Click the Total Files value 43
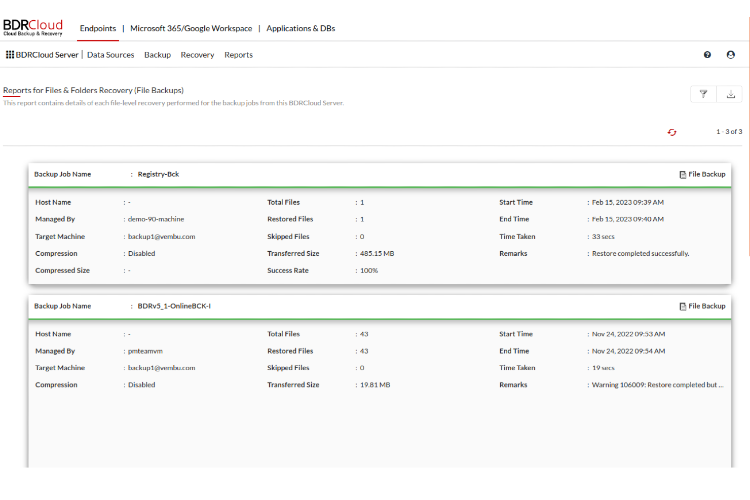750x500 pixels. click(x=364, y=333)
